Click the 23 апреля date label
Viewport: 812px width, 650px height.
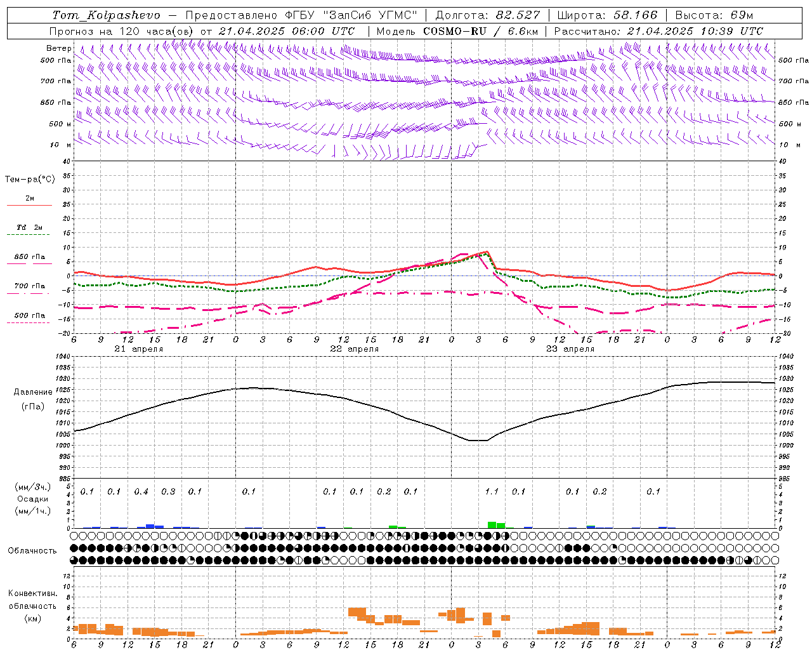click(570, 349)
